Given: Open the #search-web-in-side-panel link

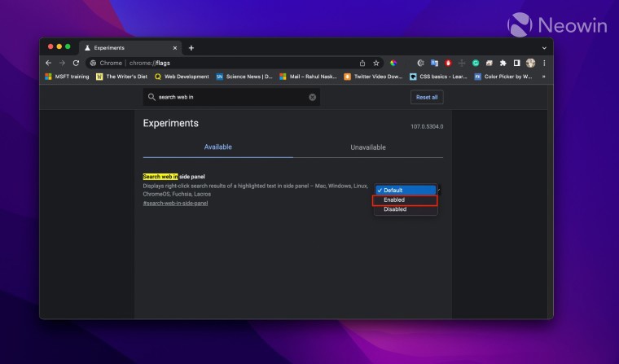Looking at the screenshot, I should click(175, 203).
